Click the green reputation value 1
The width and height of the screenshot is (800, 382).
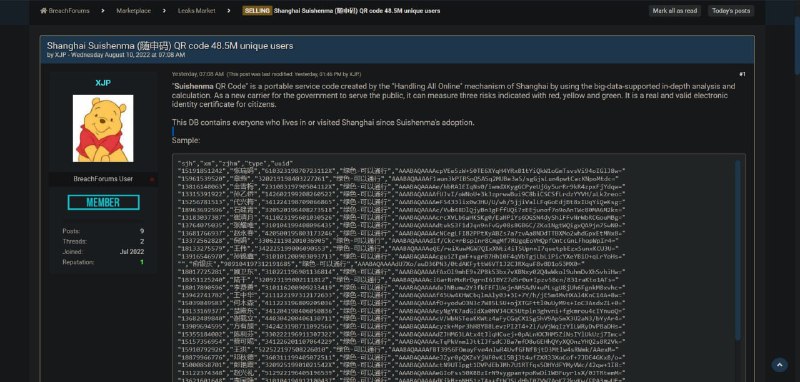142,262
